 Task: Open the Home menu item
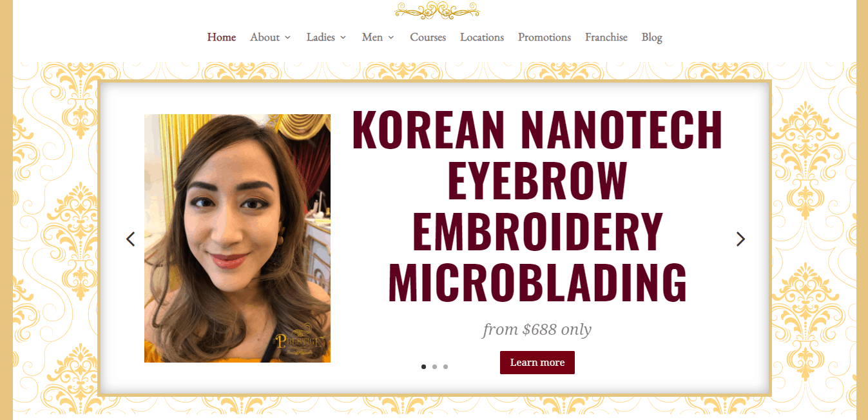coord(222,37)
